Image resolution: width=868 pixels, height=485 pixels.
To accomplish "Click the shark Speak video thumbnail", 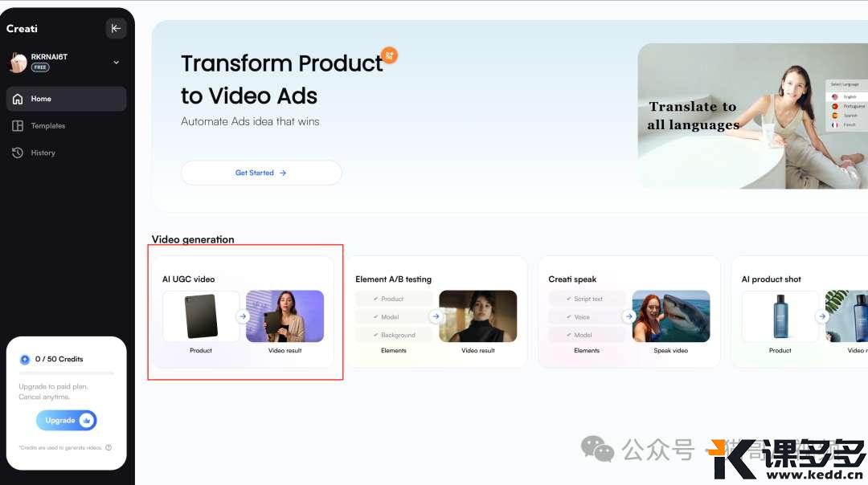I will coord(671,316).
